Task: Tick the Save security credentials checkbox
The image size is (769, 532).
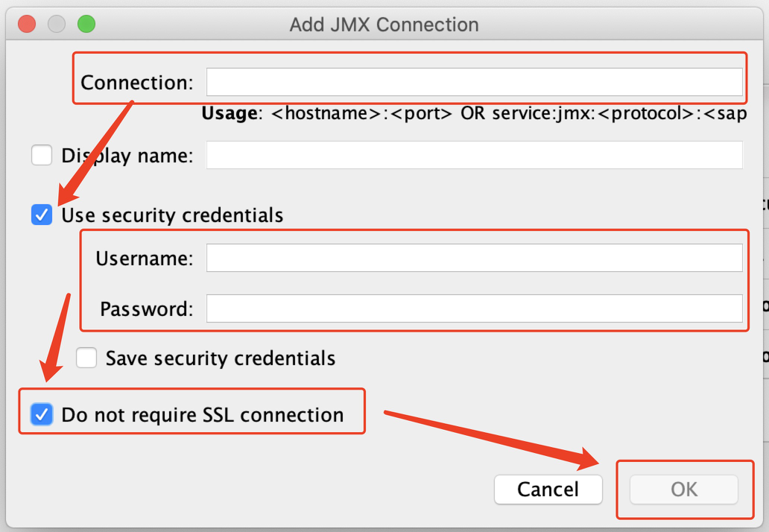Action: [86, 358]
